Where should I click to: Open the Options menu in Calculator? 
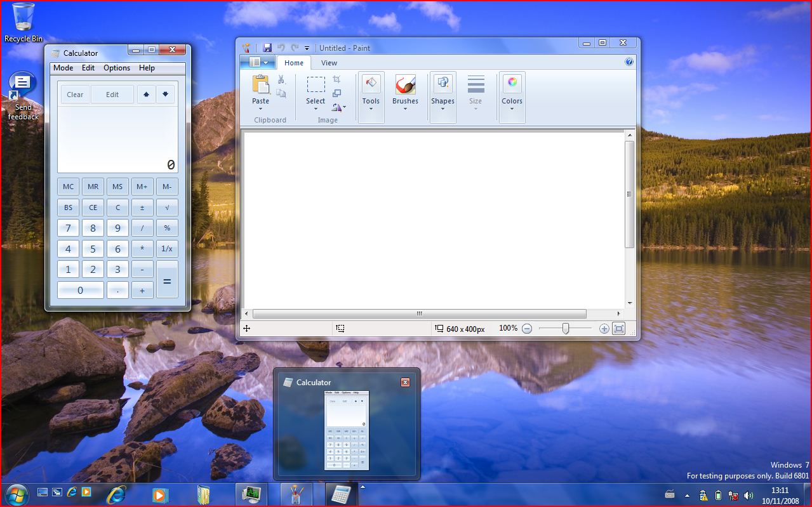[117, 68]
